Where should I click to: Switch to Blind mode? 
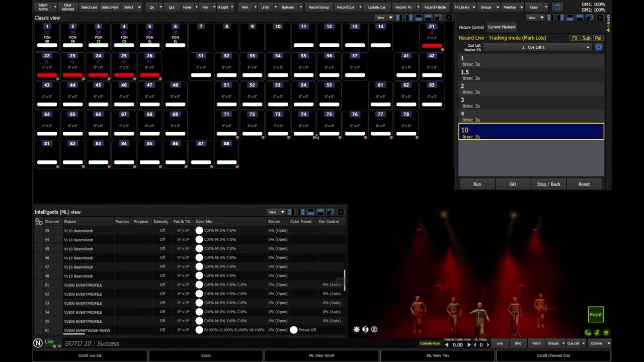[x=518, y=343]
